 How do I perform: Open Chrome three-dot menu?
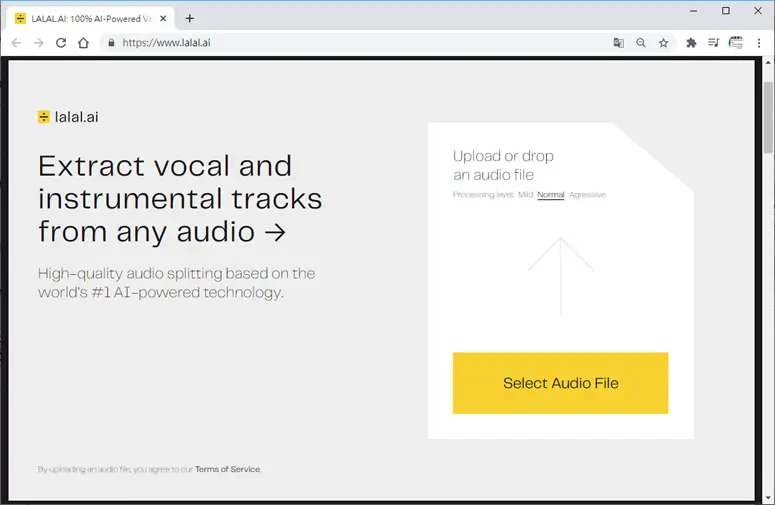point(759,43)
